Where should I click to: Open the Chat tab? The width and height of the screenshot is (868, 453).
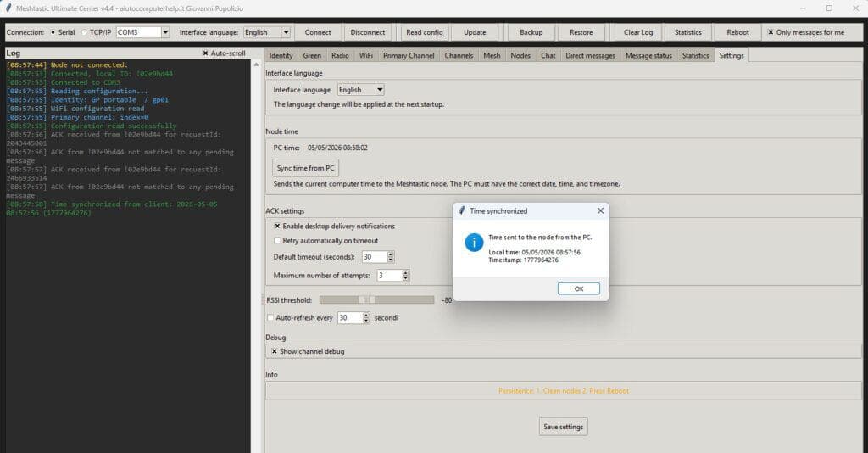point(548,55)
